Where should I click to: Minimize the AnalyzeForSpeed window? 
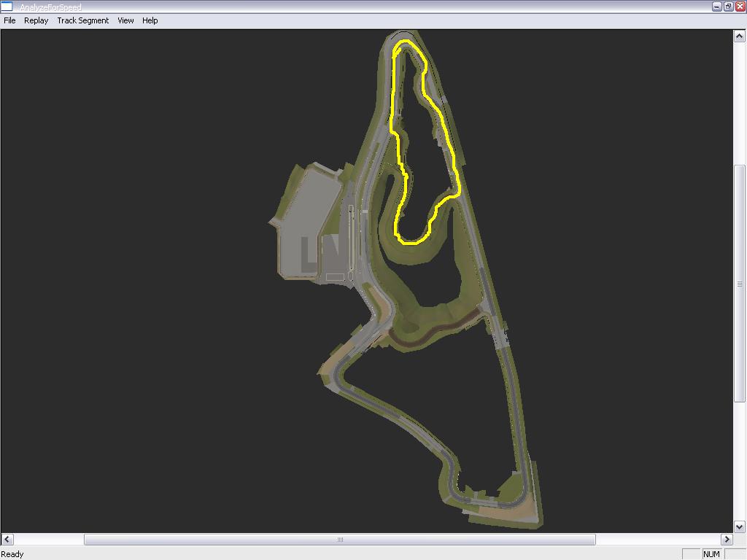click(x=717, y=6)
